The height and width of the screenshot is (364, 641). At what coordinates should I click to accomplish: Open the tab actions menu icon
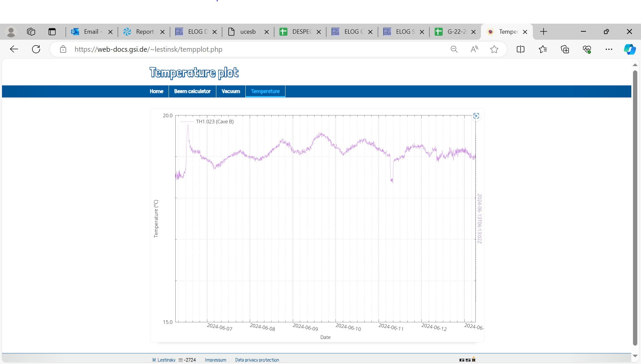point(52,32)
